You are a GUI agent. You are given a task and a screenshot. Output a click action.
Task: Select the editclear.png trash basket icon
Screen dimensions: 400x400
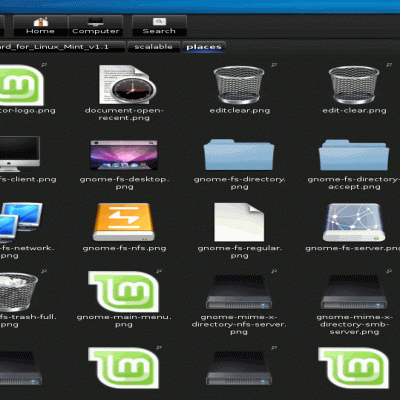coord(239,85)
